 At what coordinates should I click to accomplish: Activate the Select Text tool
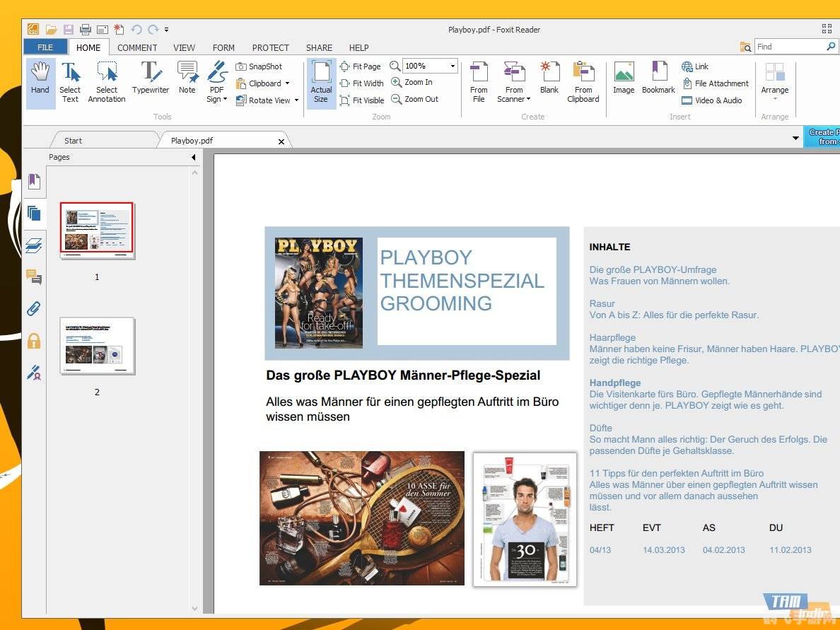tap(70, 80)
